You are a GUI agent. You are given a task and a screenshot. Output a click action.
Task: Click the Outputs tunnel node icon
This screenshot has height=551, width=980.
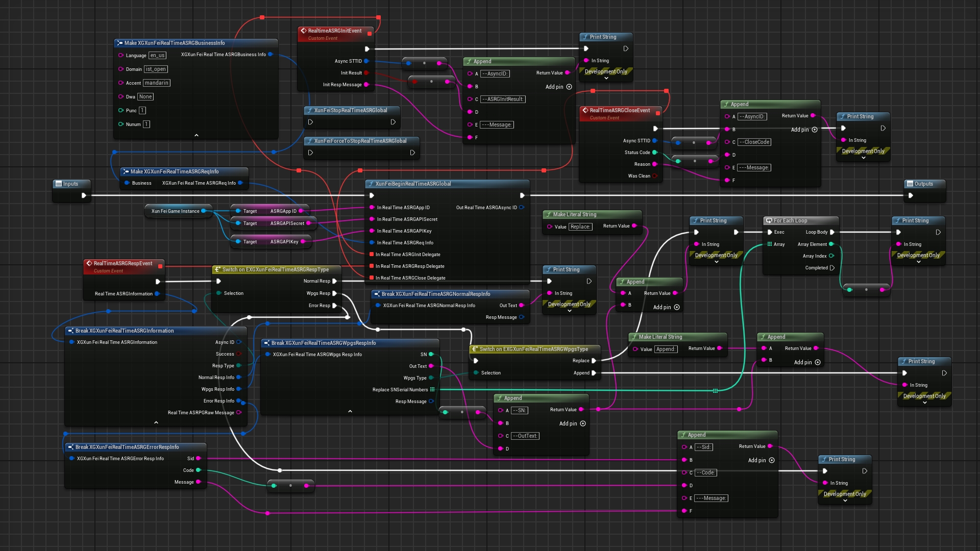pos(910,184)
